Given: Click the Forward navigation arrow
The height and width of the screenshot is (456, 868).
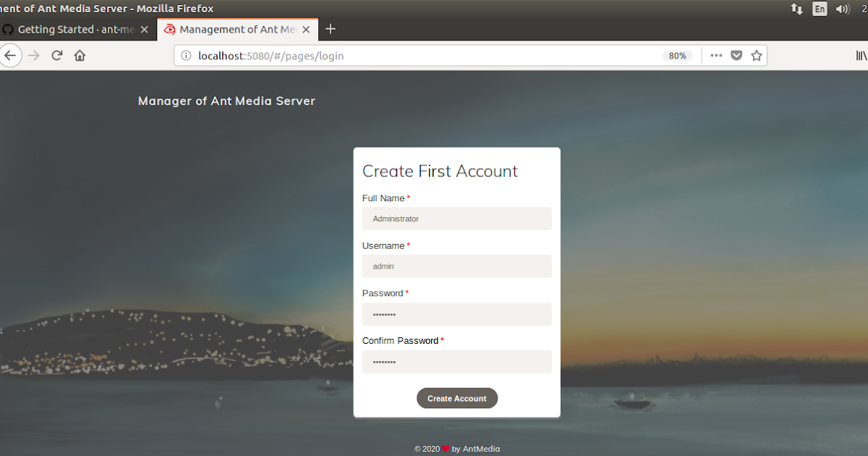Looking at the screenshot, I should [34, 56].
